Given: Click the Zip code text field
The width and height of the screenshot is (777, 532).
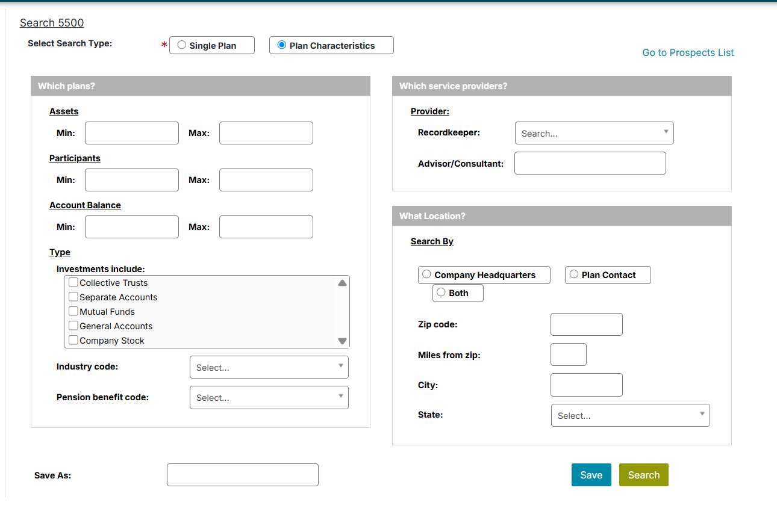Looking at the screenshot, I should [x=586, y=324].
